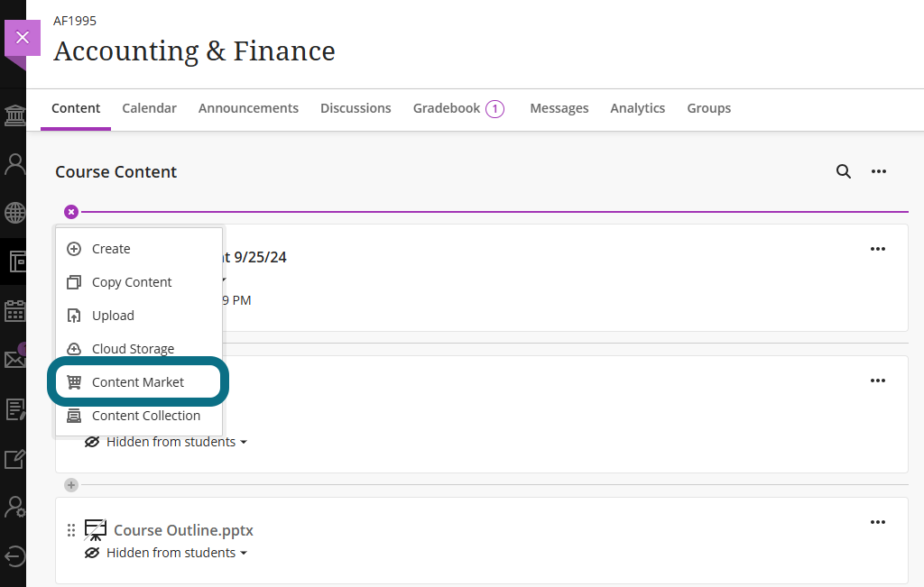Switch to the Content tab

[76, 108]
